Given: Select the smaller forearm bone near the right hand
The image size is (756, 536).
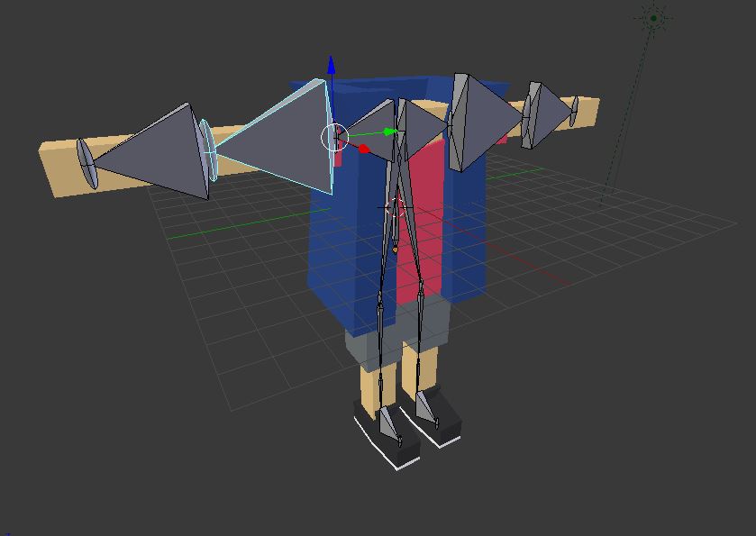Looking at the screenshot, I should (x=545, y=114).
